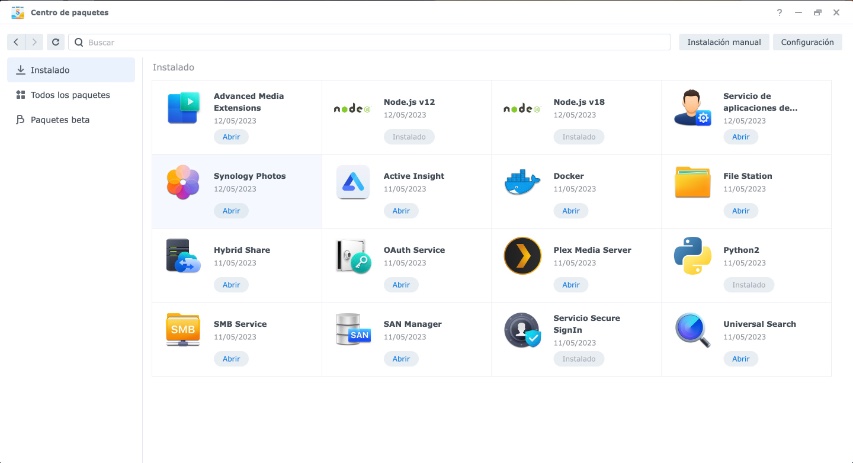Open Advanced Media Extensions with Abrir
853x463 pixels.
pos(231,137)
